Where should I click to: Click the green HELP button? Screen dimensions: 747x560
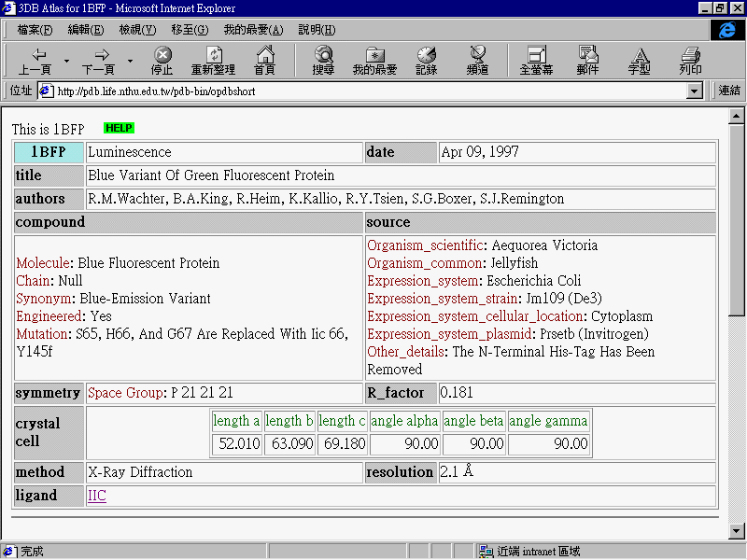click(119, 128)
